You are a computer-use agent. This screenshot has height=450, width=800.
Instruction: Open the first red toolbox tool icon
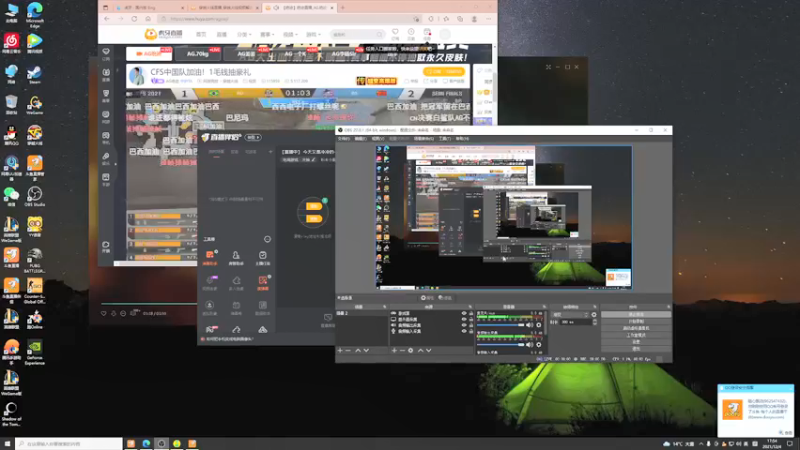(x=210, y=257)
